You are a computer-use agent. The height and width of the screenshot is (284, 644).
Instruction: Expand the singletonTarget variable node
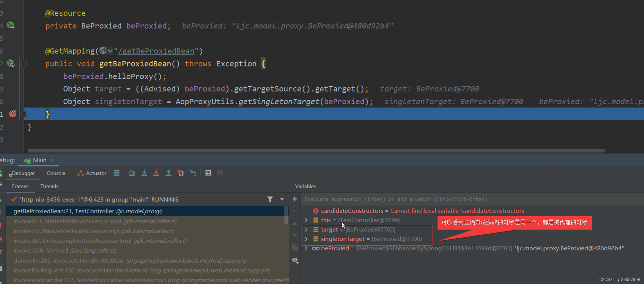point(306,239)
